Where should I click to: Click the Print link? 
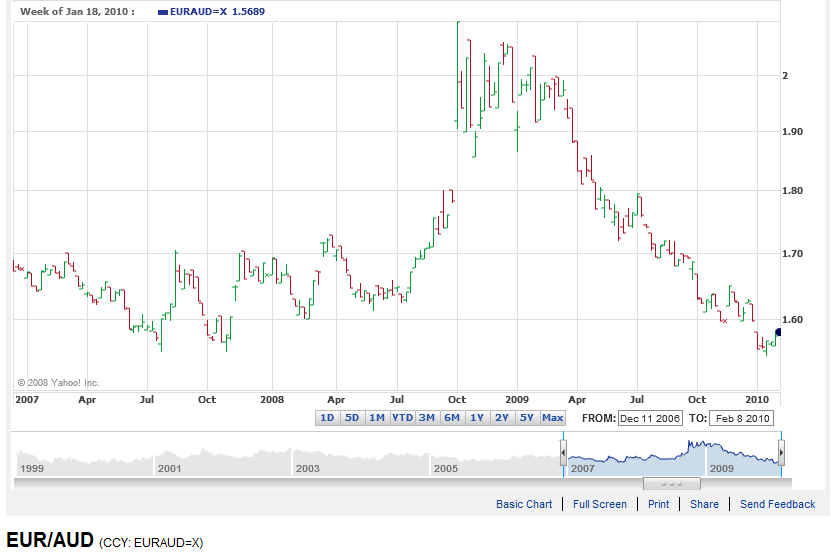pyautogui.click(x=659, y=504)
